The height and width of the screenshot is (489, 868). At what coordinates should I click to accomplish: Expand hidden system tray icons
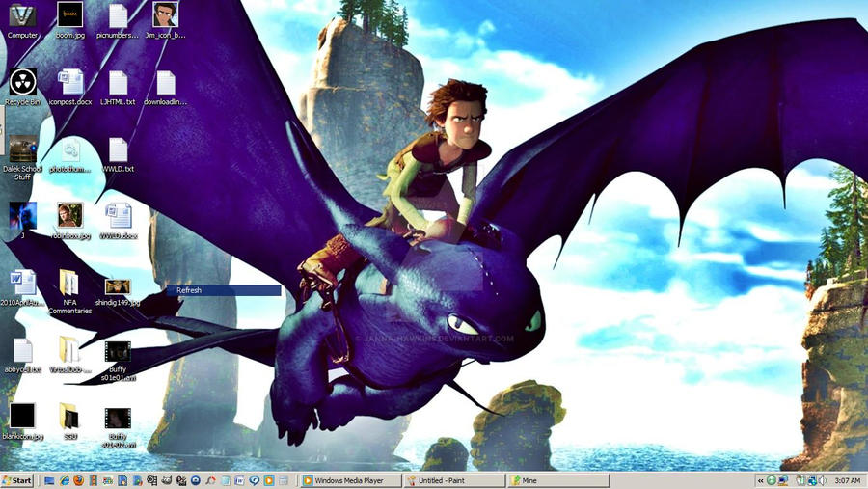tap(760, 480)
